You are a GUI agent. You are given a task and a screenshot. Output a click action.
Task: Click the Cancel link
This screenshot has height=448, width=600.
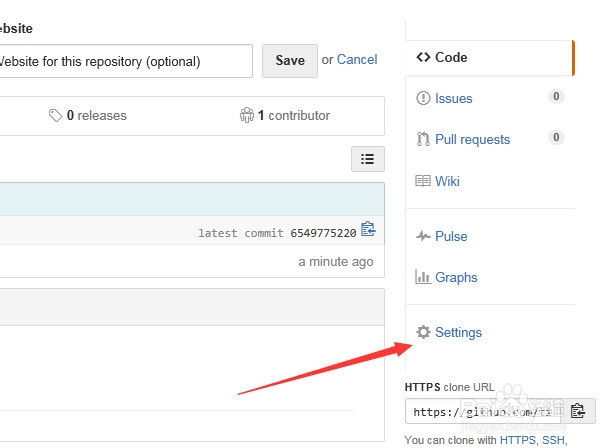[357, 60]
